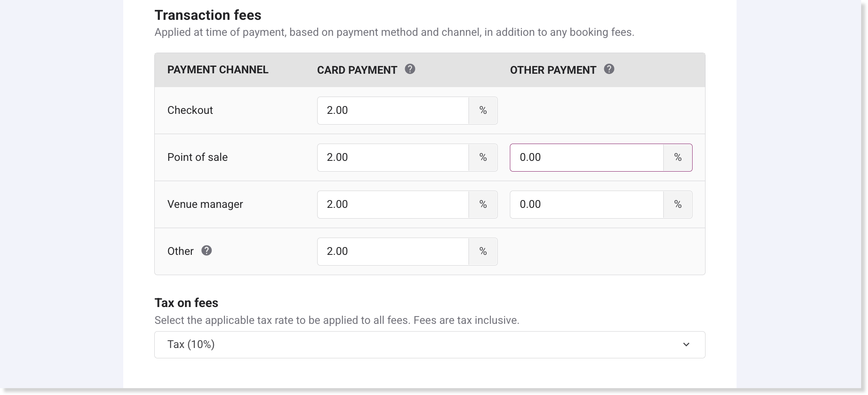Click percent suffix on Other channel card fee

tap(483, 251)
